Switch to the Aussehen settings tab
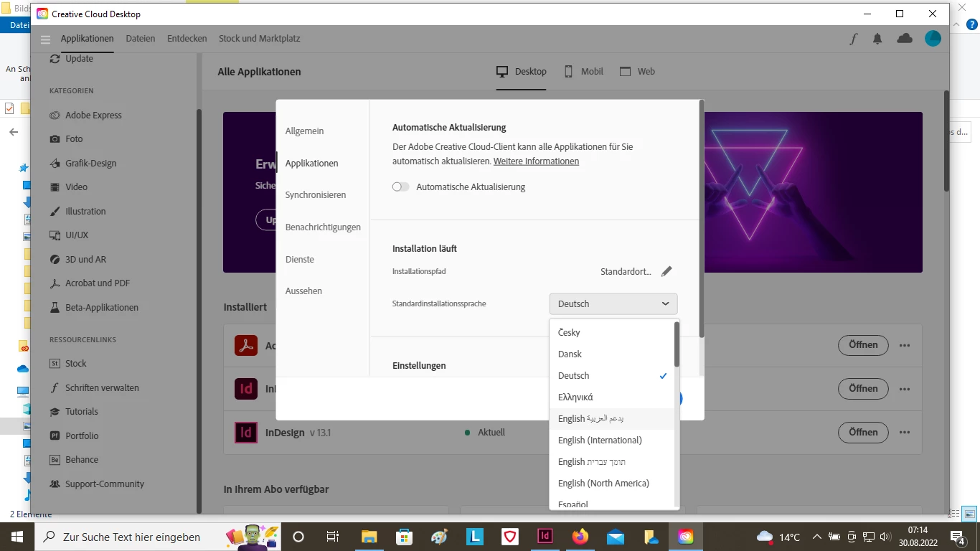 click(x=303, y=291)
